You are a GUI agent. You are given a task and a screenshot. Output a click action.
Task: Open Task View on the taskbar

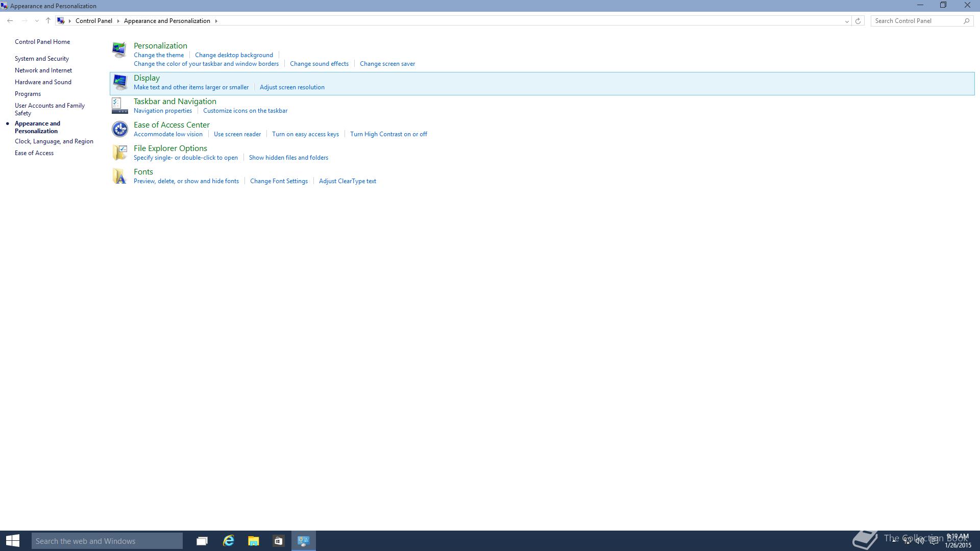(x=202, y=541)
